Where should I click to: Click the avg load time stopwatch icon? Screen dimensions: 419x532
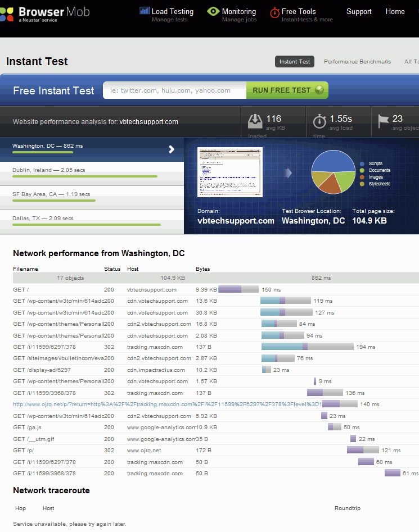(319, 121)
